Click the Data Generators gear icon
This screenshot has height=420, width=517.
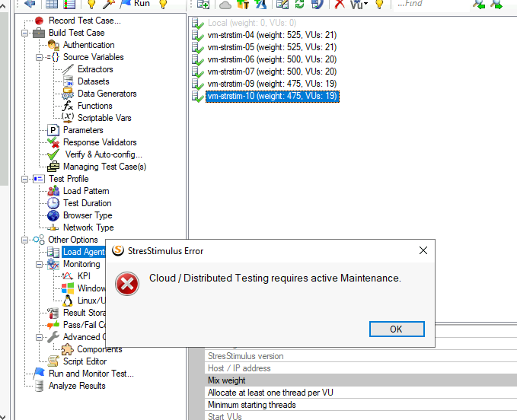pos(68,94)
